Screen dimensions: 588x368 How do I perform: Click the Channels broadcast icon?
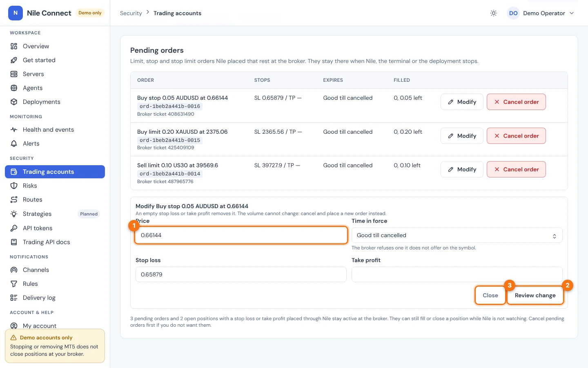[x=14, y=270]
